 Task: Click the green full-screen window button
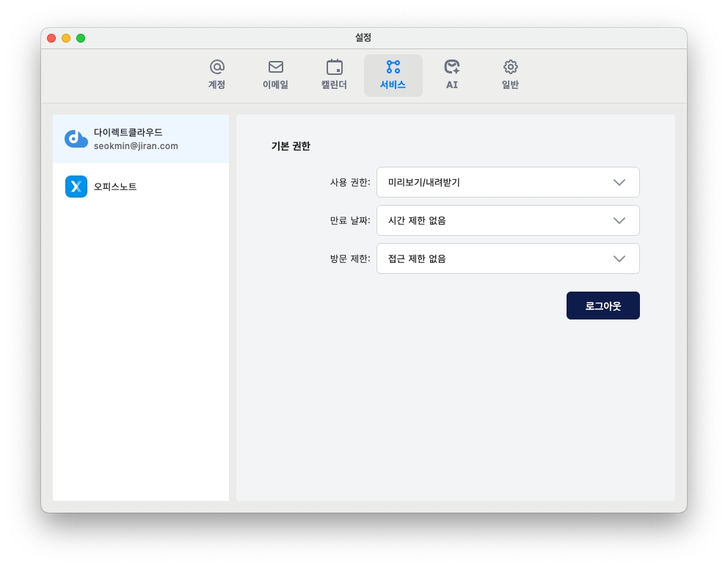(81, 38)
